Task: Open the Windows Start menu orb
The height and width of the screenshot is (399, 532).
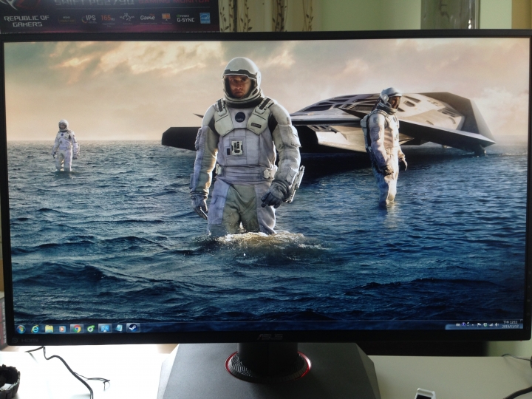Action: point(21,329)
